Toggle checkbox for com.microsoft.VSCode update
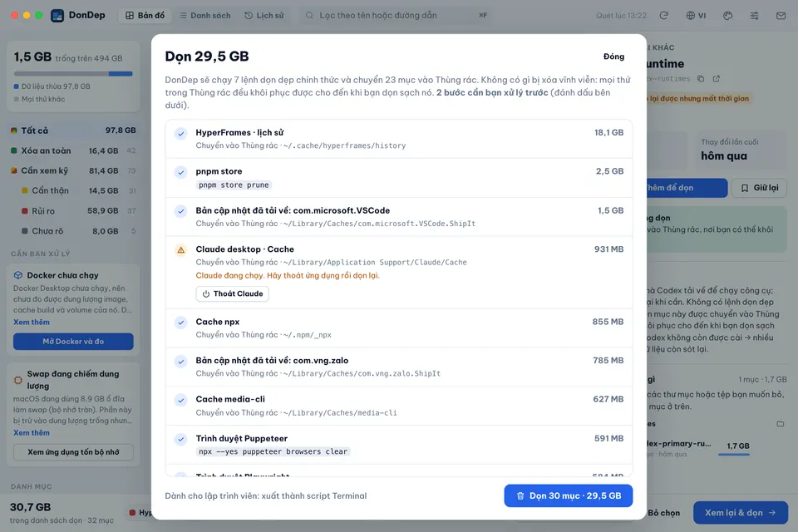 [x=180, y=211]
